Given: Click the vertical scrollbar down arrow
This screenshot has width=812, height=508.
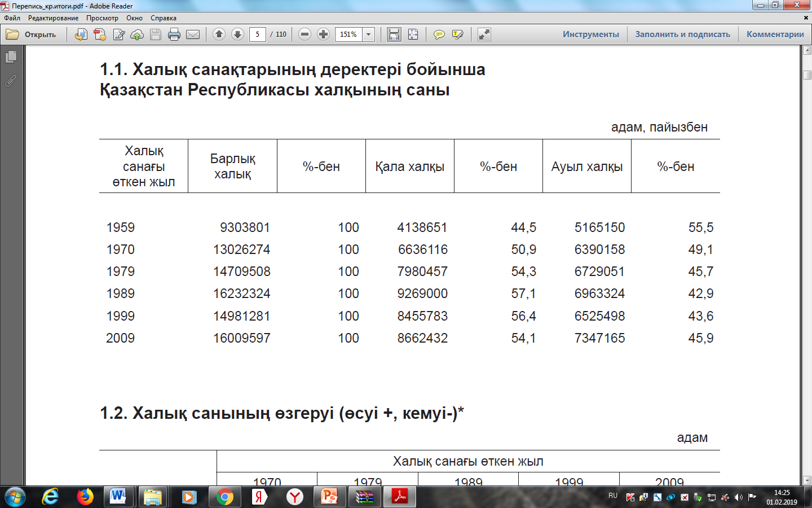Looking at the screenshot, I should point(807,480).
